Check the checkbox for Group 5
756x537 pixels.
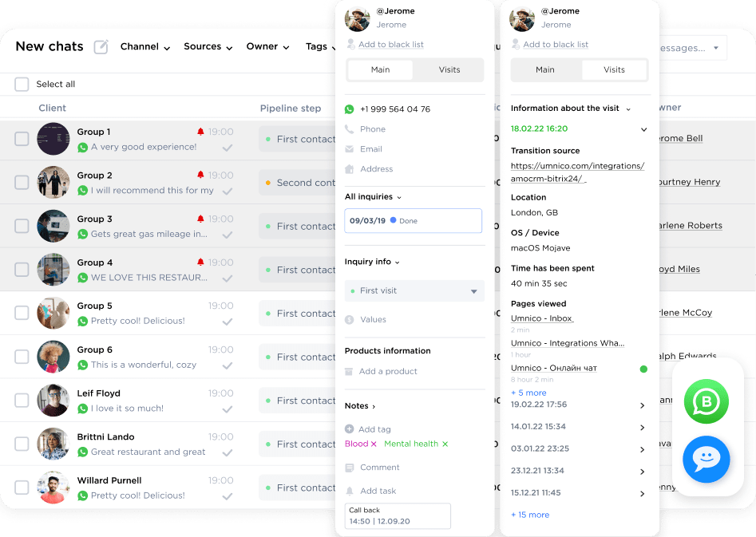pos(22,311)
